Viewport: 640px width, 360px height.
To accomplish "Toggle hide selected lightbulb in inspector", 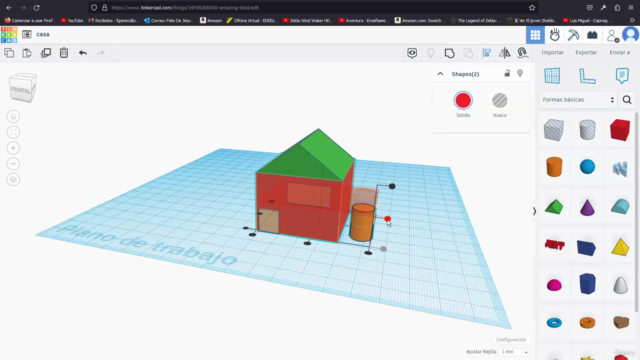I will click(520, 73).
